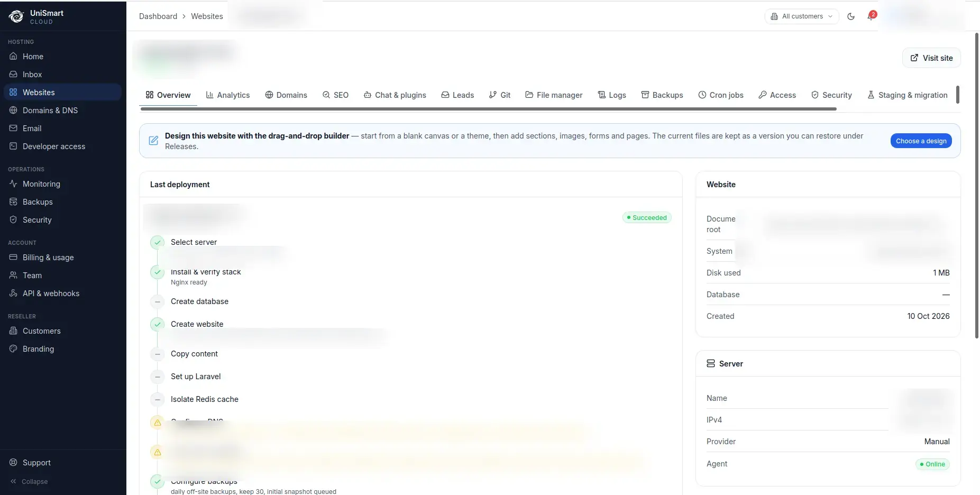Click Choose a design button
The height and width of the screenshot is (495, 980).
pos(921,141)
